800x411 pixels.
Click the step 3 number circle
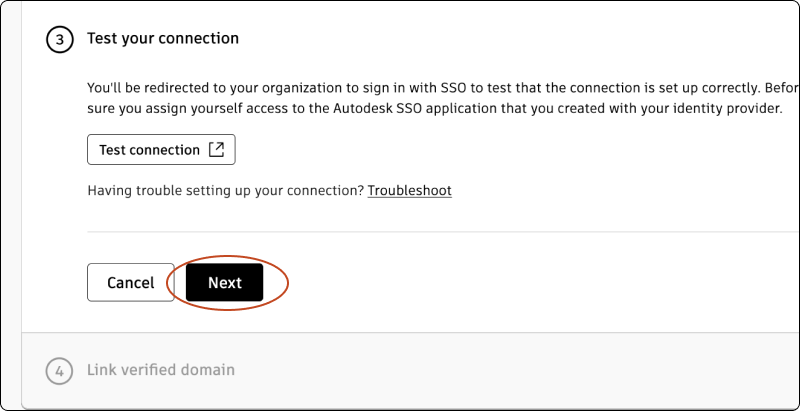[x=59, y=40]
